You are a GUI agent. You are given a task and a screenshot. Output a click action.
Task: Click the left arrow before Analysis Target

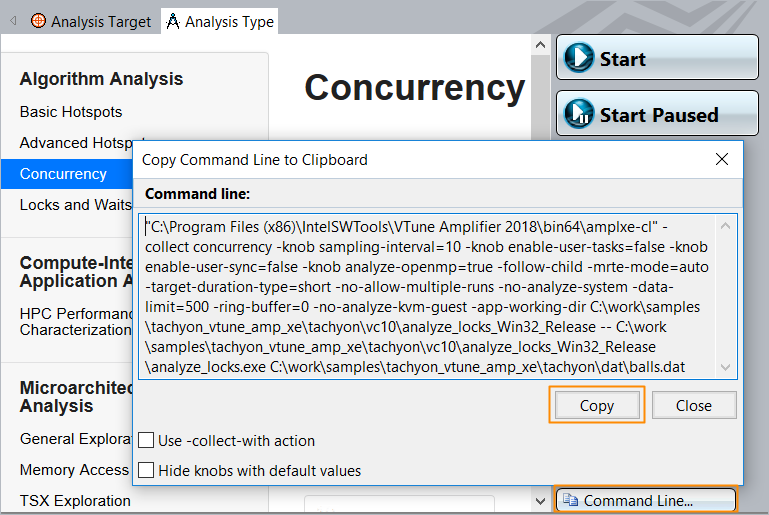point(13,21)
